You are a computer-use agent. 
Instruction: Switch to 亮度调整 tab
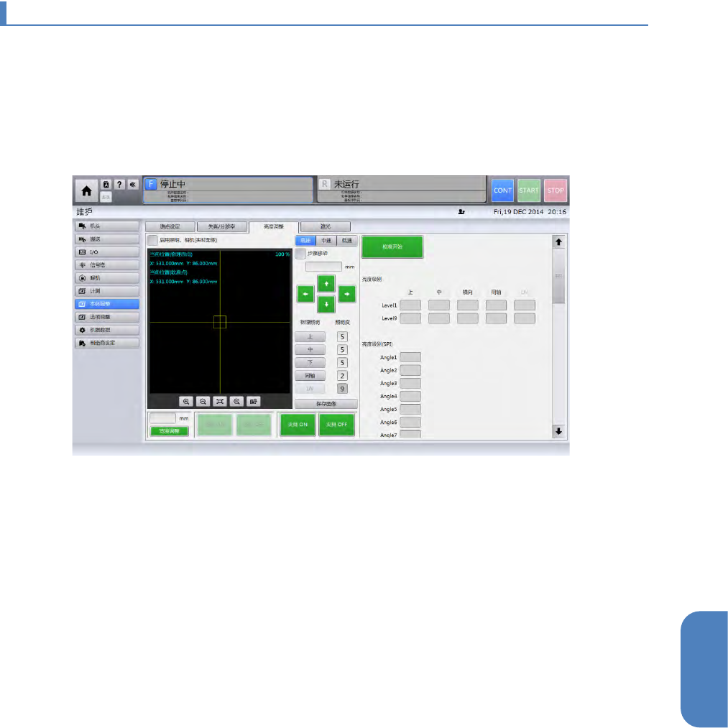tap(274, 226)
